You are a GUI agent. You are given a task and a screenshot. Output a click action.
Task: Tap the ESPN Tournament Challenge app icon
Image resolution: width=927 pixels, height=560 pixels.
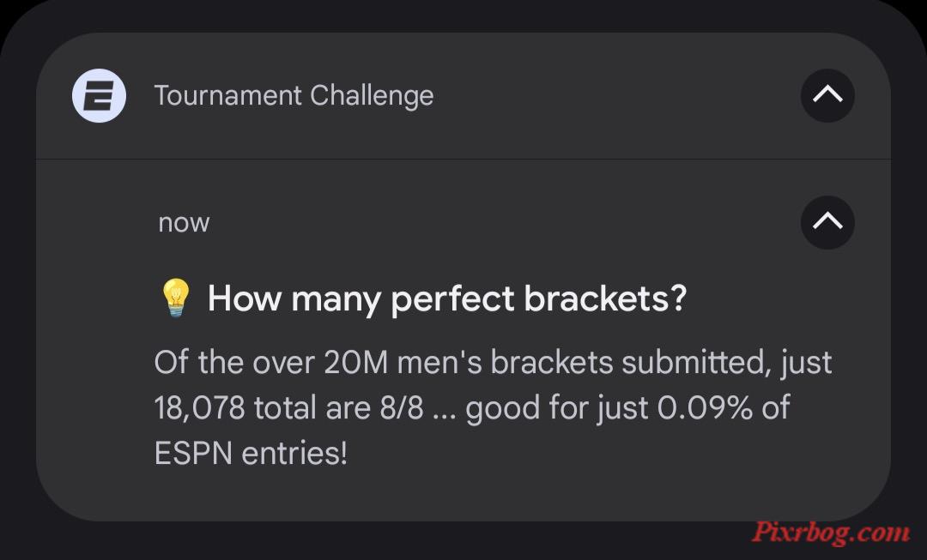tap(99, 96)
